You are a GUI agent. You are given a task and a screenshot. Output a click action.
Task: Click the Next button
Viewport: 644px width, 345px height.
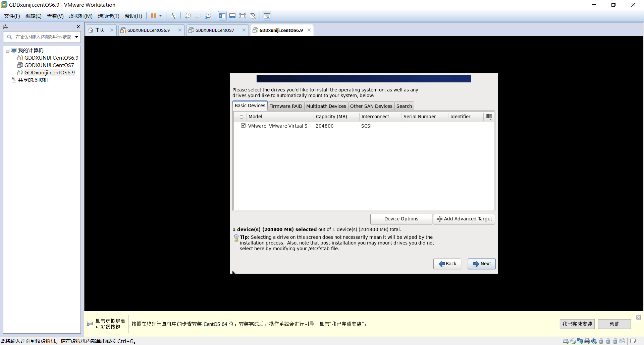point(482,264)
